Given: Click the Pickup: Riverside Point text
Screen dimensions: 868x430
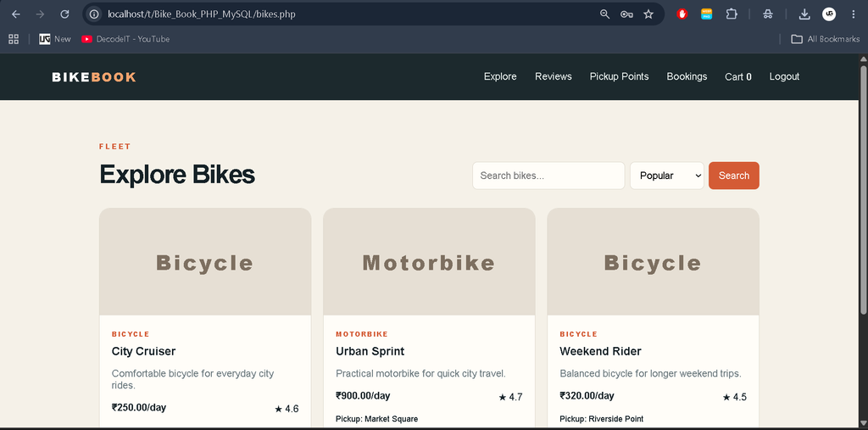Looking at the screenshot, I should pyautogui.click(x=601, y=419).
